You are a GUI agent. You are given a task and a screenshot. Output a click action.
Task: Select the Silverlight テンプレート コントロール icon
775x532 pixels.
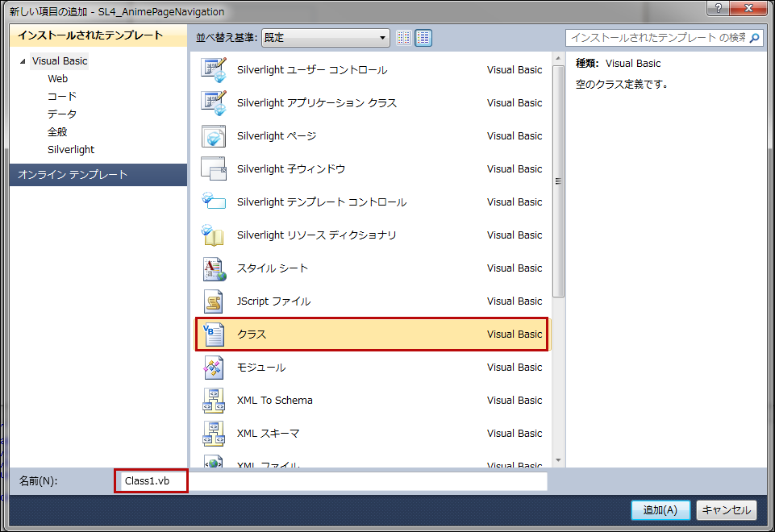tap(214, 202)
